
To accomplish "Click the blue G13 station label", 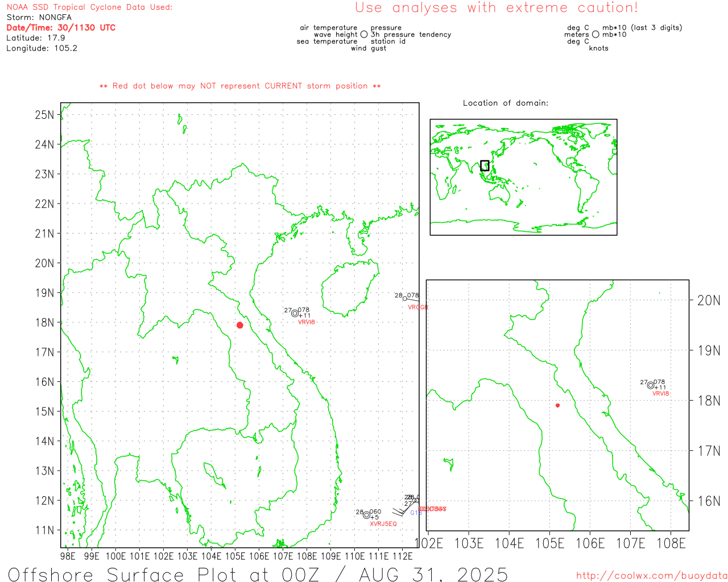I will pyautogui.click(x=416, y=513).
